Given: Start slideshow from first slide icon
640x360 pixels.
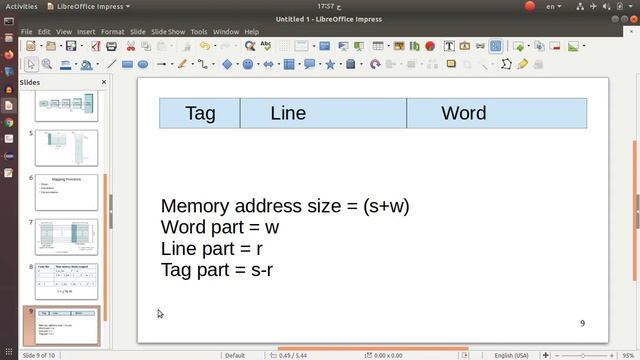Looking at the screenshot, I should [343, 46].
